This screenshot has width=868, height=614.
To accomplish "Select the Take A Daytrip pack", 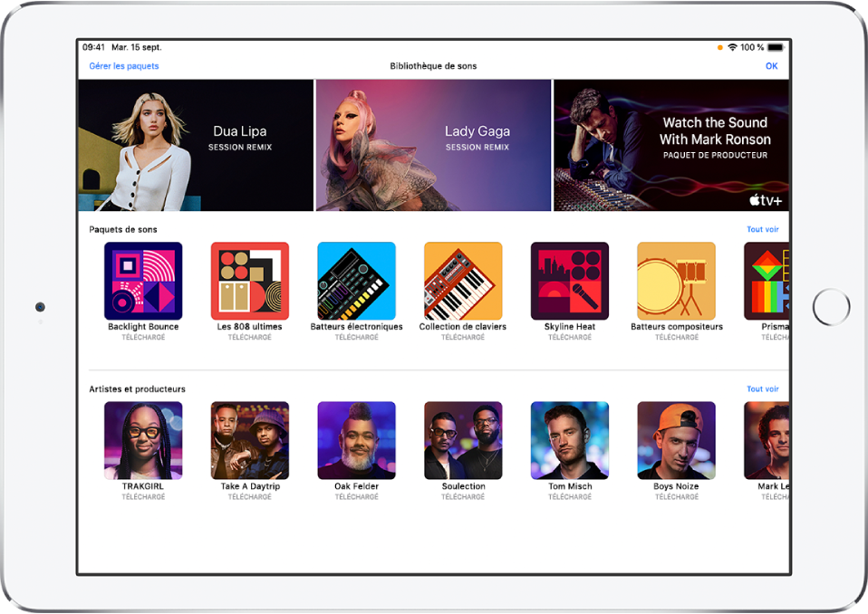I will (x=249, y=441).
